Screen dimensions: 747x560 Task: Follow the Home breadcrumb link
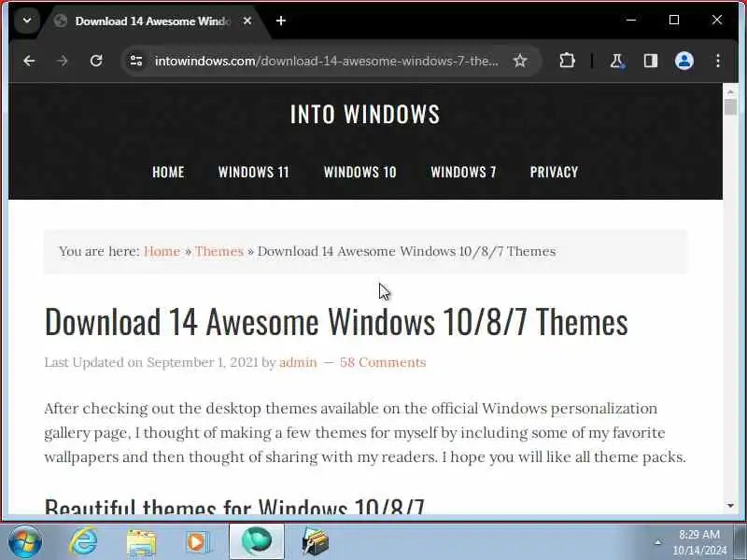[162, 251]
